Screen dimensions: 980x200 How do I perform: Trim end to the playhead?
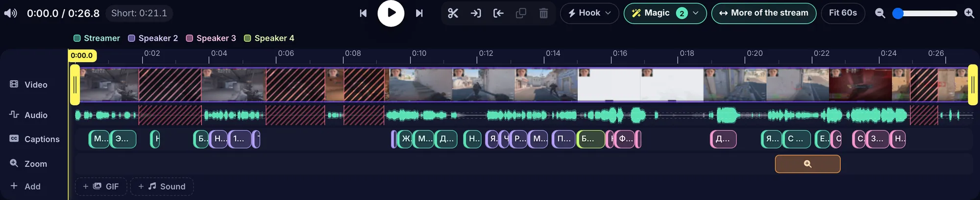pos(498,13)
